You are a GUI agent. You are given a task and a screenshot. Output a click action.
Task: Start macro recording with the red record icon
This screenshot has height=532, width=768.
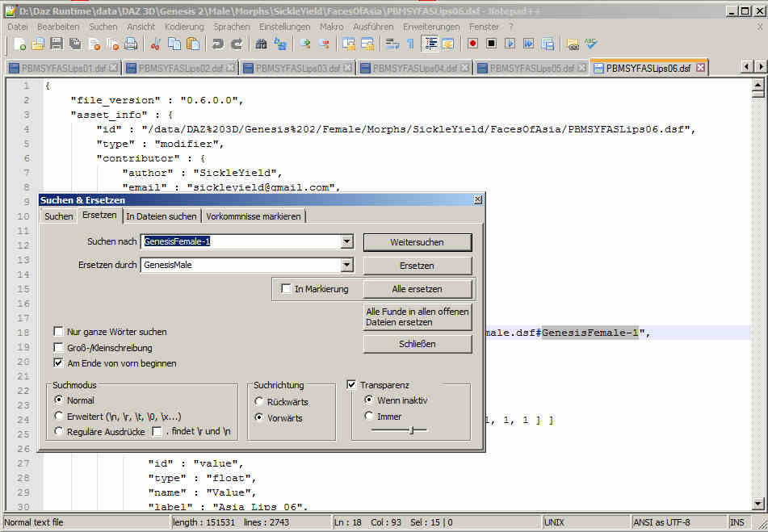click(472, 44)
